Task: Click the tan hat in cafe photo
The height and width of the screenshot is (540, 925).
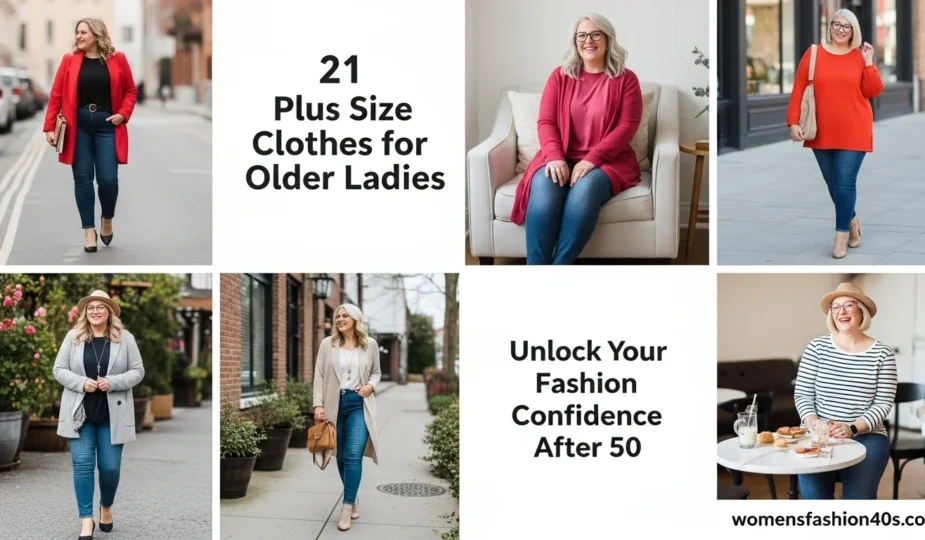Action: [x=848, y=296]
